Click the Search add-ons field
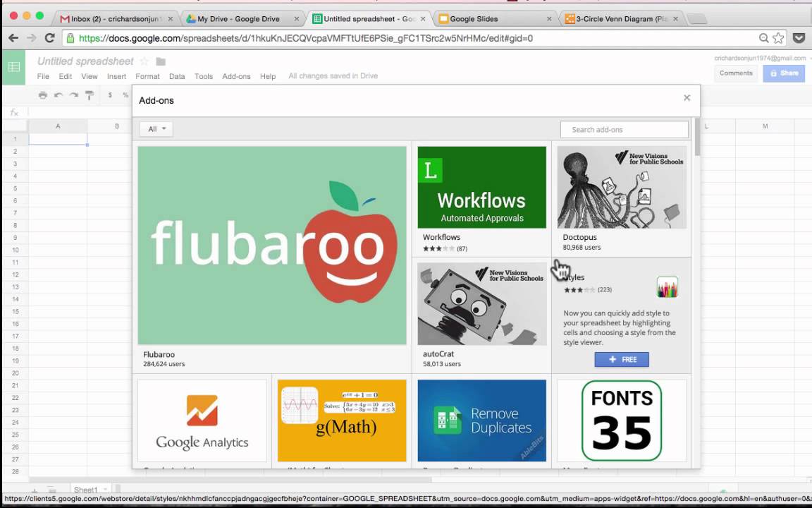The width and height of the screenshot is (812, 508). [x=624, y=130]
